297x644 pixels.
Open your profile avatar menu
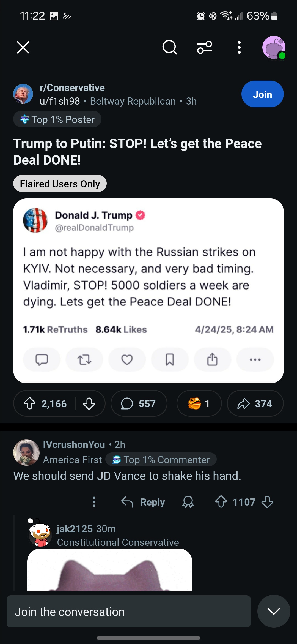point(274,47)
